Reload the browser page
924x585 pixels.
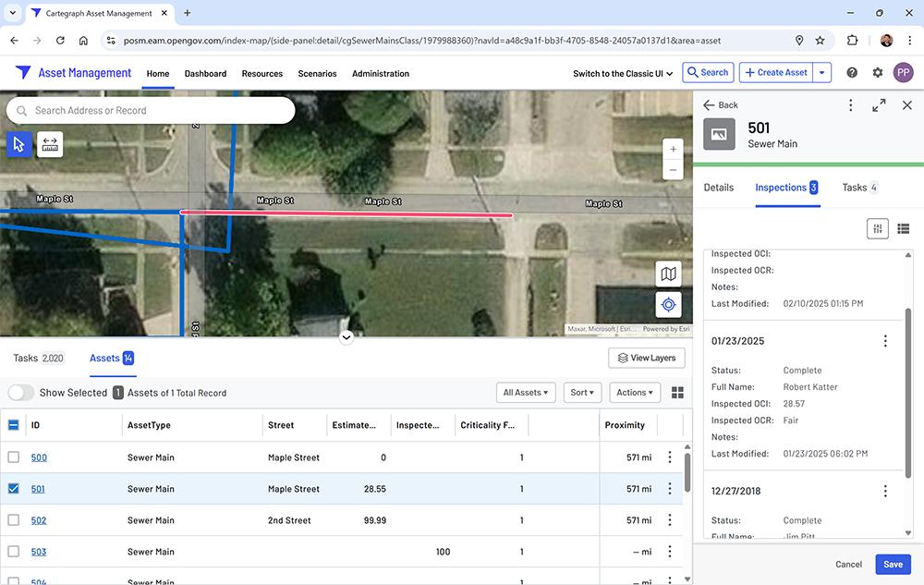click(x=60, y=41)
